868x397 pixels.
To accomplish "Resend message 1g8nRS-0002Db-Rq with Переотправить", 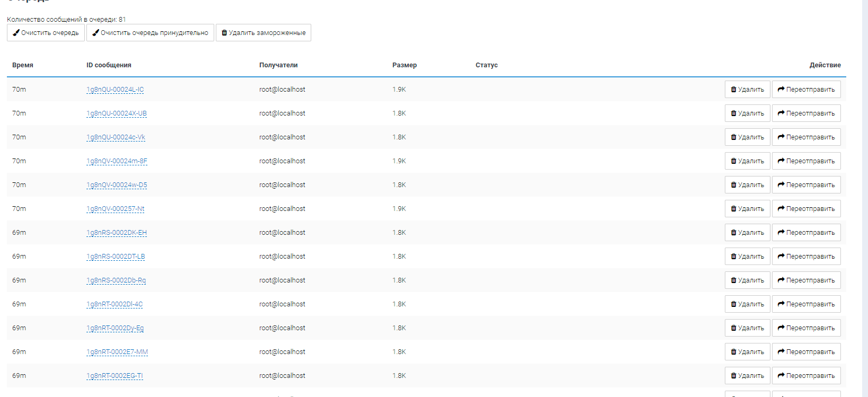I will point(806,280).
